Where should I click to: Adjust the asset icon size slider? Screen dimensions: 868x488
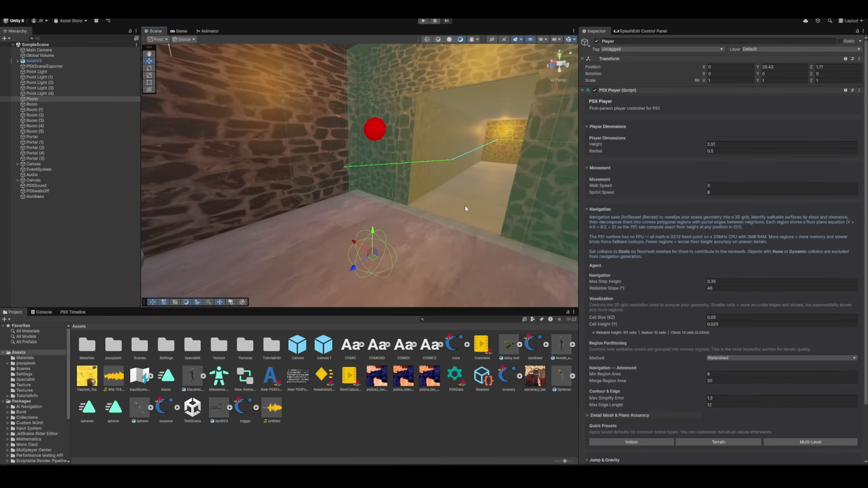pyautogui.click(x=565, y=461)
